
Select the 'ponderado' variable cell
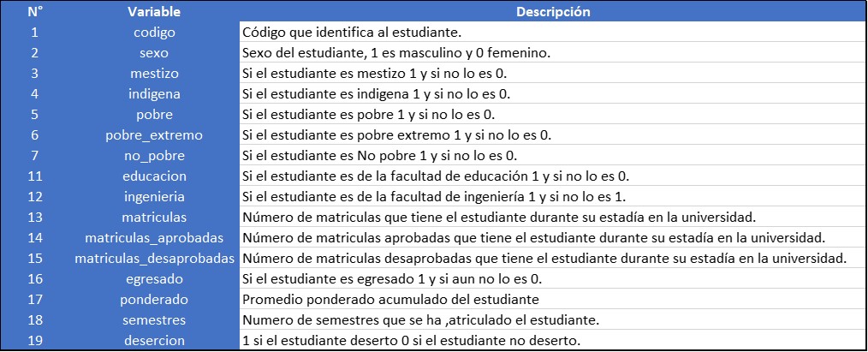pos(154,300)
